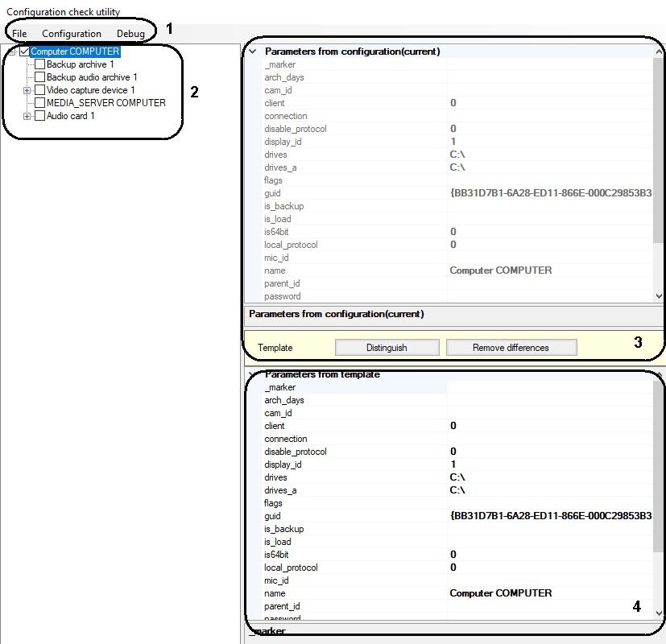Select parent_id row in template parameters
The height and width of the screenshot is (644, 666).
[457, 606]
